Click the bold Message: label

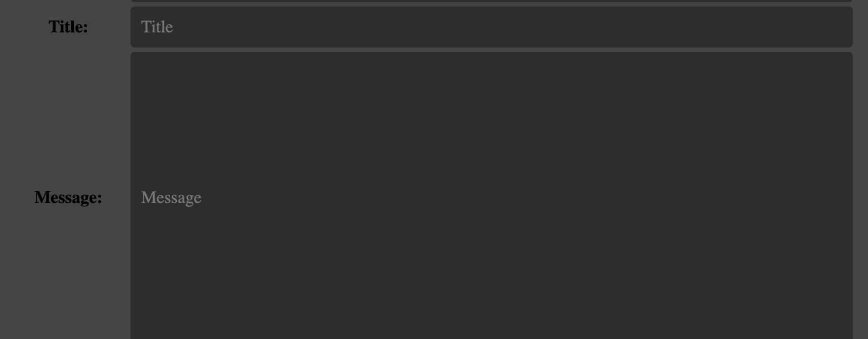click(x=68, y=198)
